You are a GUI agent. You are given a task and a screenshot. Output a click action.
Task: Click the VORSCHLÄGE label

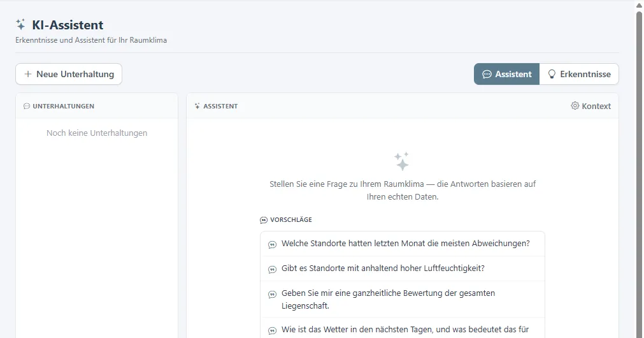pyautogui.click(x=290, y=219)
